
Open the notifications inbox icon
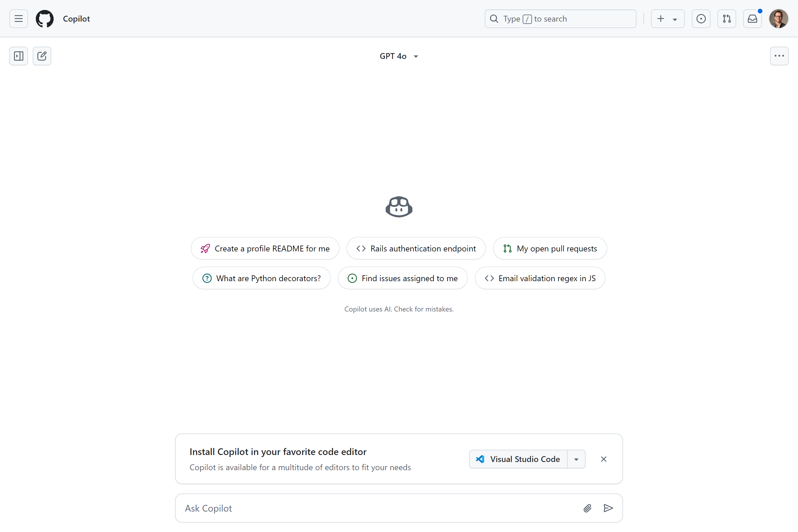coord(752,19)
